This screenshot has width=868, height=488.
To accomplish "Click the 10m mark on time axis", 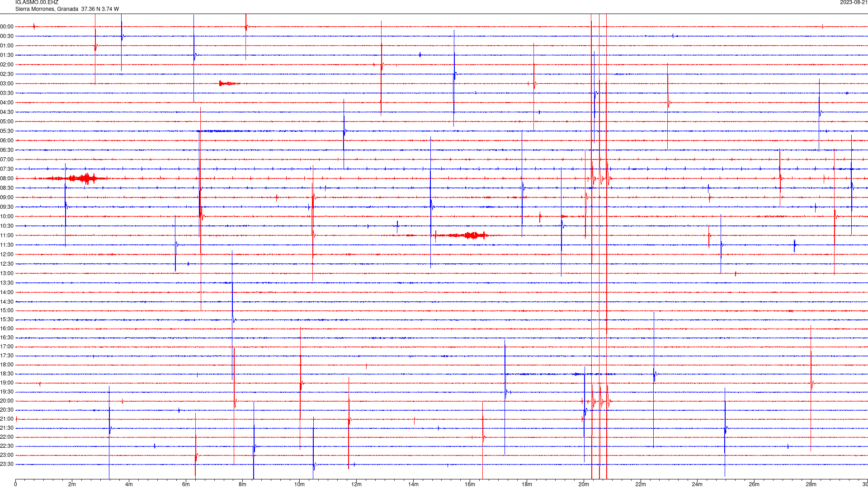I will point(299,484).
